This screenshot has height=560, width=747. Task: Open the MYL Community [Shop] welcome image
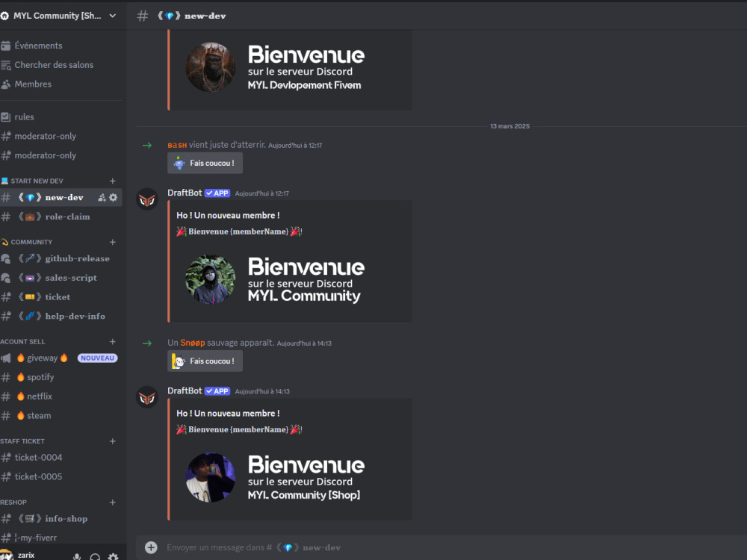point(291,478)
